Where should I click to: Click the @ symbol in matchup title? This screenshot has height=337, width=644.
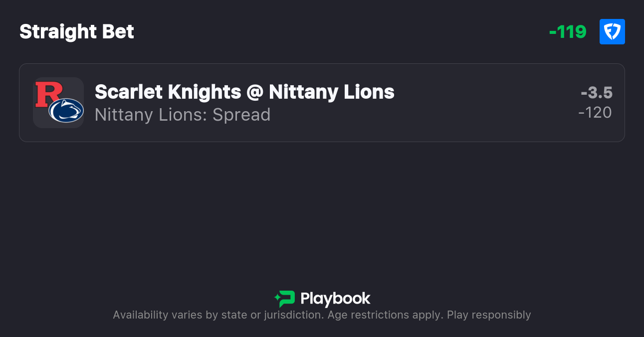coord(255,92)
